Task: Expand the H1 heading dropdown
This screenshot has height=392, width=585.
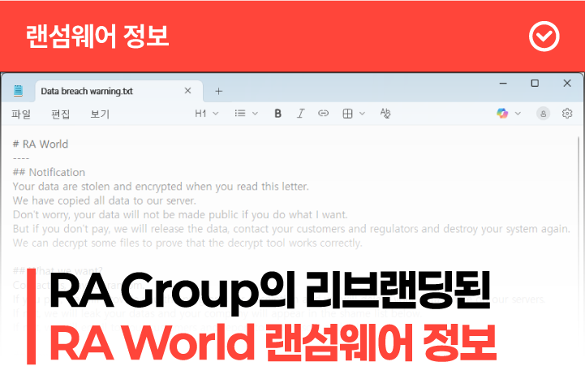Action: coord(207,114)
